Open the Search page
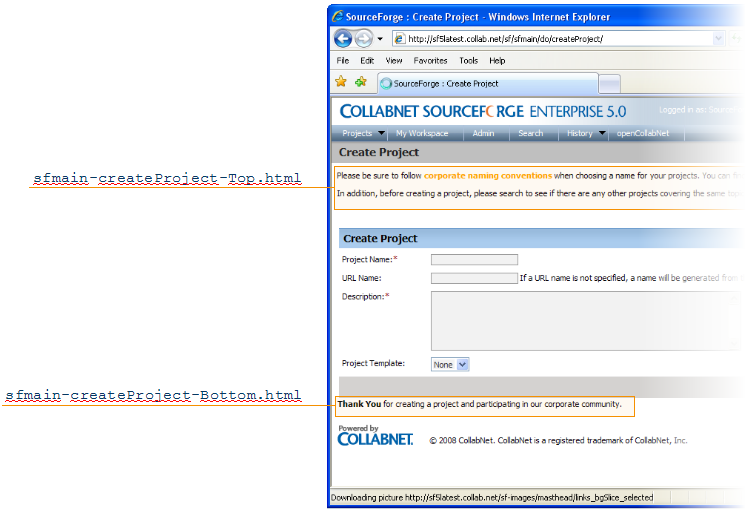 530,133
